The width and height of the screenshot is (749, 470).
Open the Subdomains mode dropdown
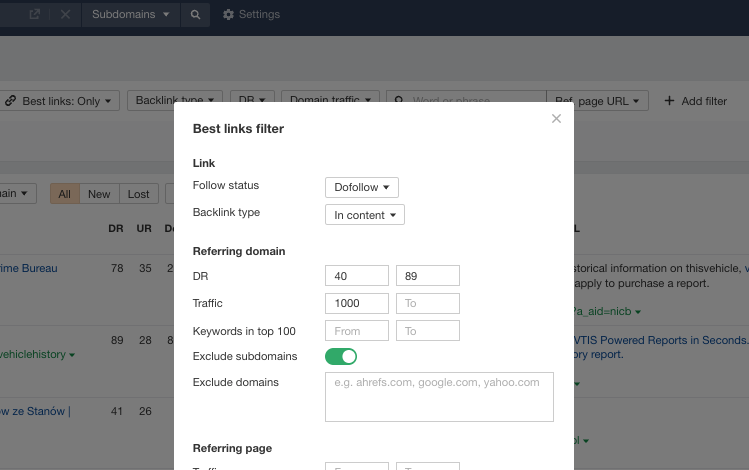[x=130, y=14]
